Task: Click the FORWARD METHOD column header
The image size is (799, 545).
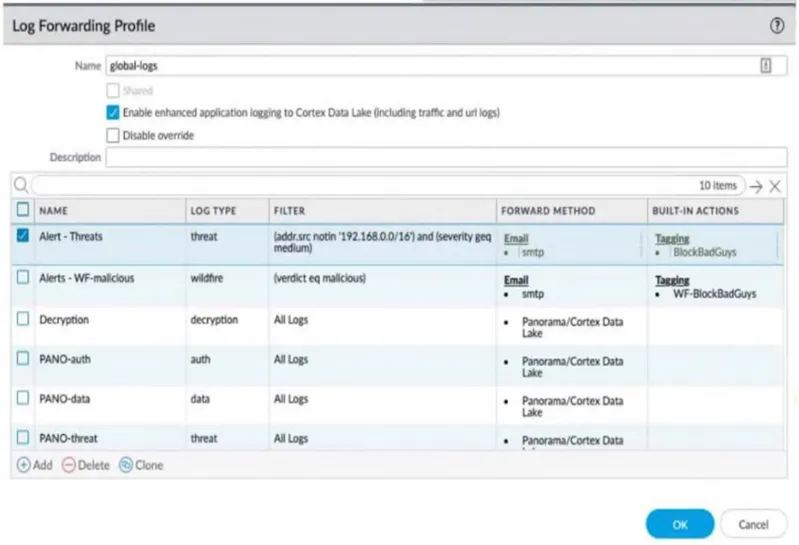Action: [x=548, y=211]
